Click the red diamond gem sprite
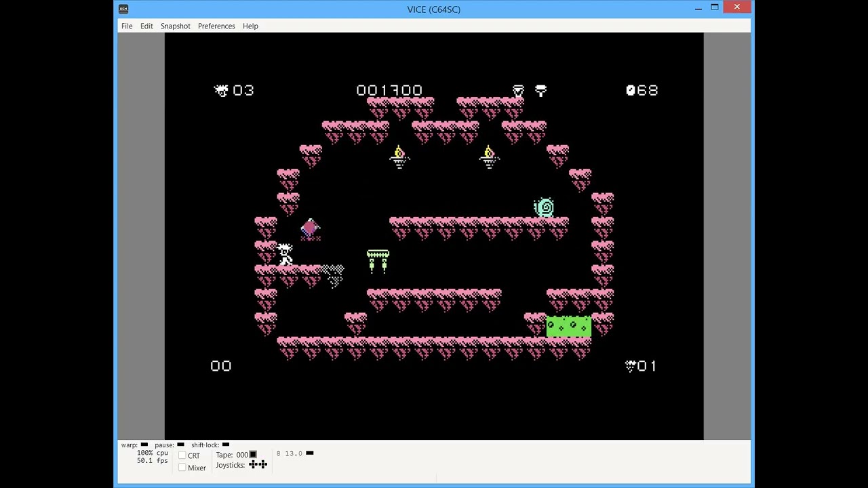 click(x=310, y=229)
